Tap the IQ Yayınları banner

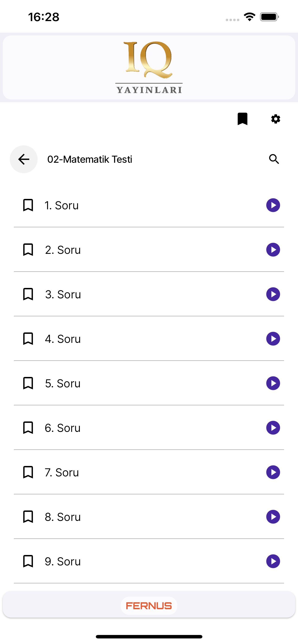point(149,67)
